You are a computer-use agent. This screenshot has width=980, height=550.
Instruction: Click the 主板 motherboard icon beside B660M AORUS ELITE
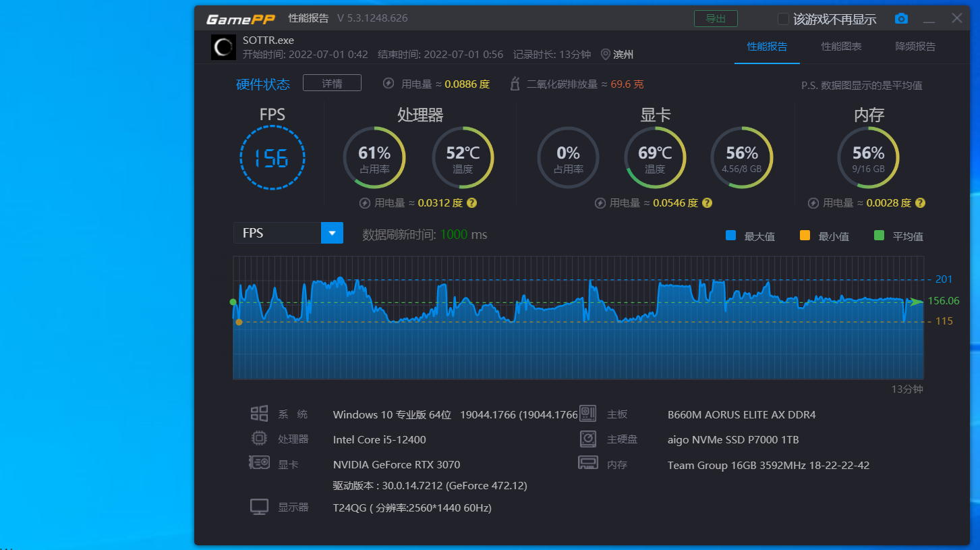pos(587,414)
